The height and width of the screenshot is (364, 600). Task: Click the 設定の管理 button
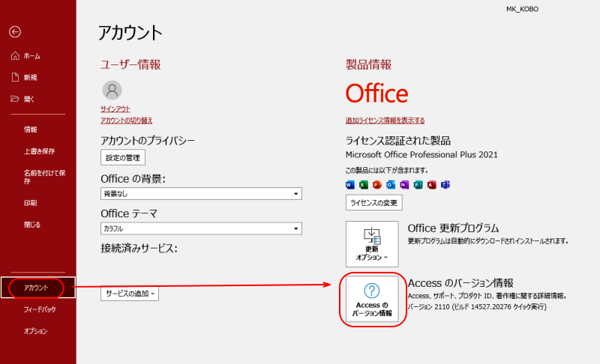click(123, 157)
